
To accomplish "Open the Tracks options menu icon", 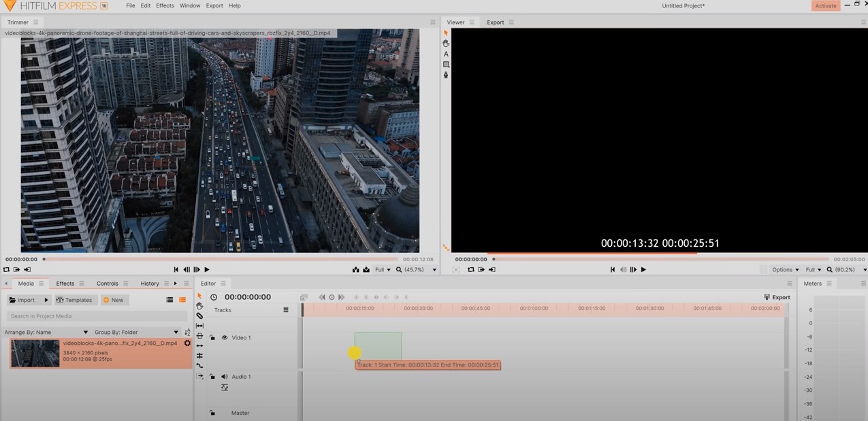I will coord(286,310).
